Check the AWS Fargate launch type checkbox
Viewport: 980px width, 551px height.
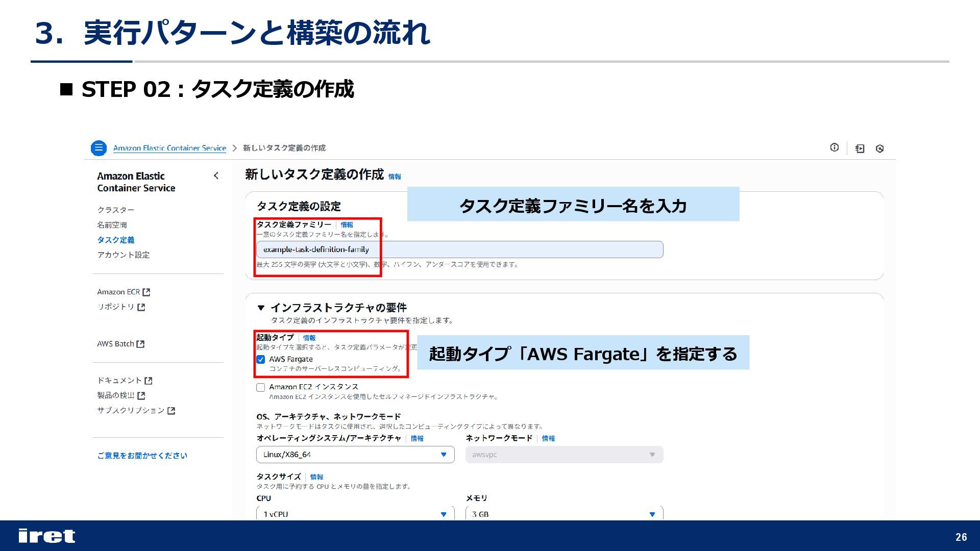tap(261, 359)
